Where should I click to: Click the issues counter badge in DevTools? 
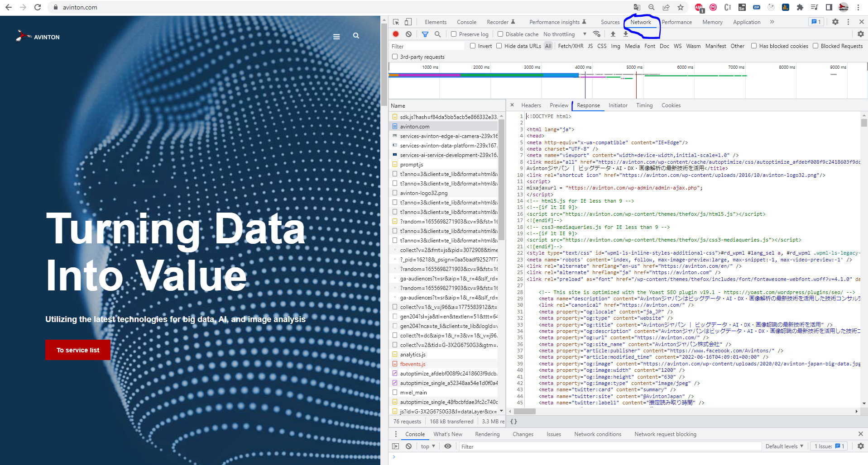click(816, 22)
